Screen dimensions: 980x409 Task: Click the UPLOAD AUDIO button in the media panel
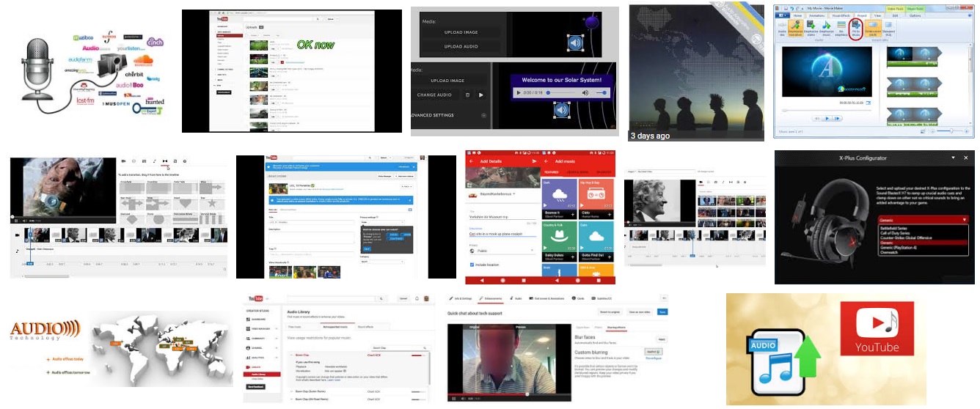461,46
